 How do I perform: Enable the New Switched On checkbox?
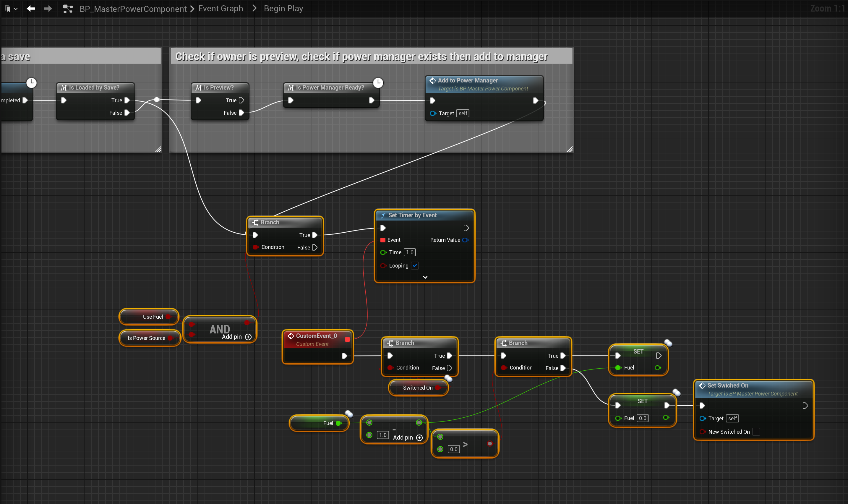pos(756,431)
